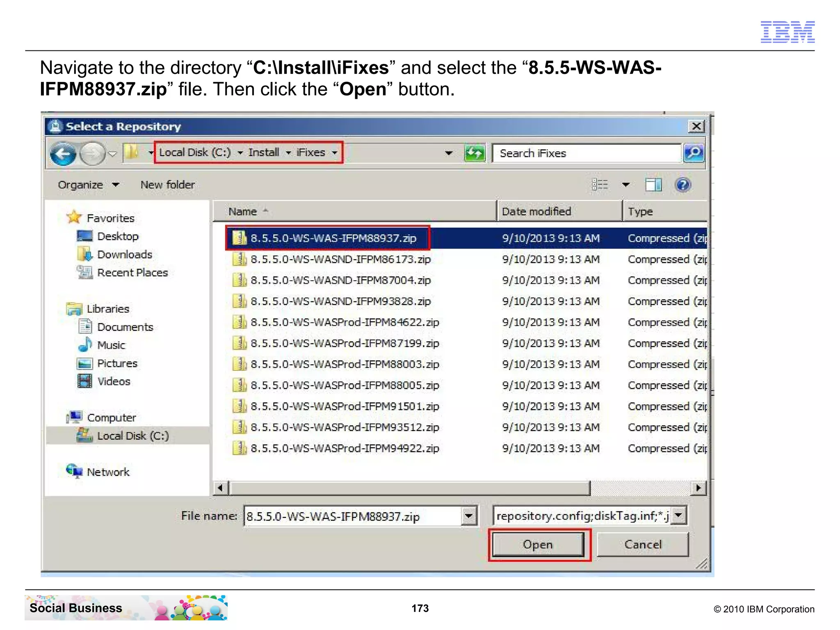
Task: Select 8.5.5.0-WS-WASND-IFPM87004.zip file
Action: click(341, 280)
